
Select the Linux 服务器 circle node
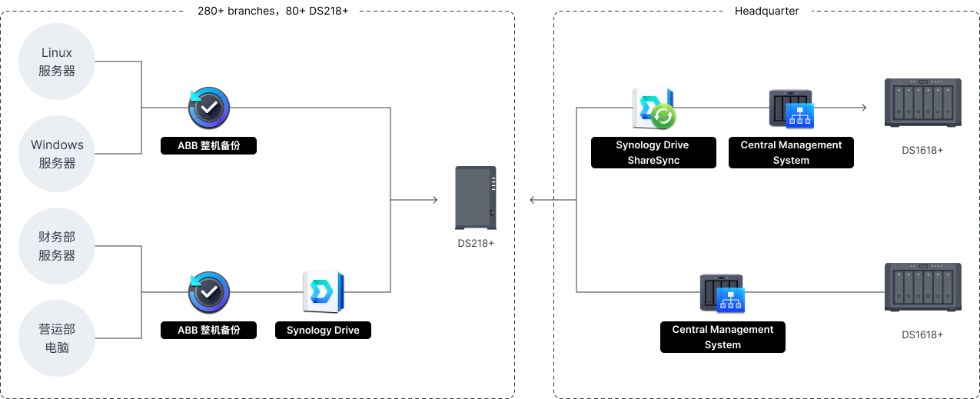pos(57,62)
